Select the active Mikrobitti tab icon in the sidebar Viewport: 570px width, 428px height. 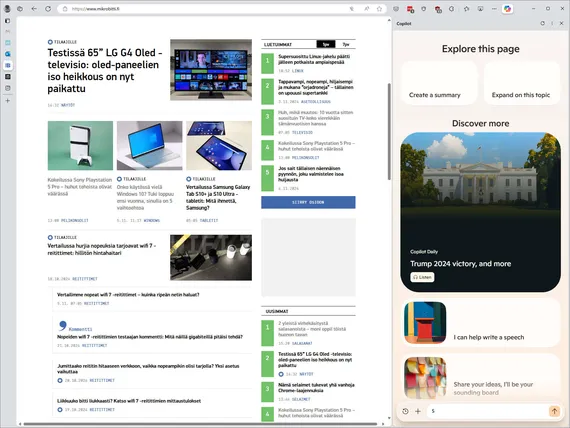[8, 65]
